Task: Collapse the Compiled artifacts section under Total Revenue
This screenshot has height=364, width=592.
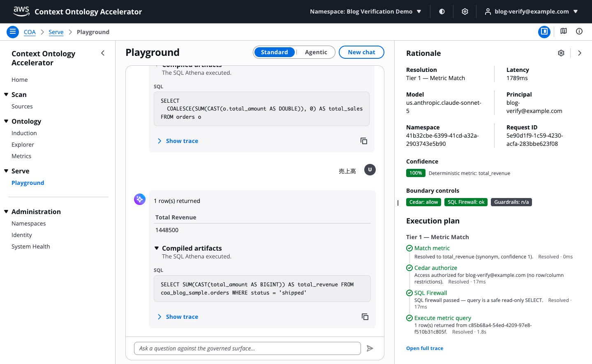Action: coord(157,248)
